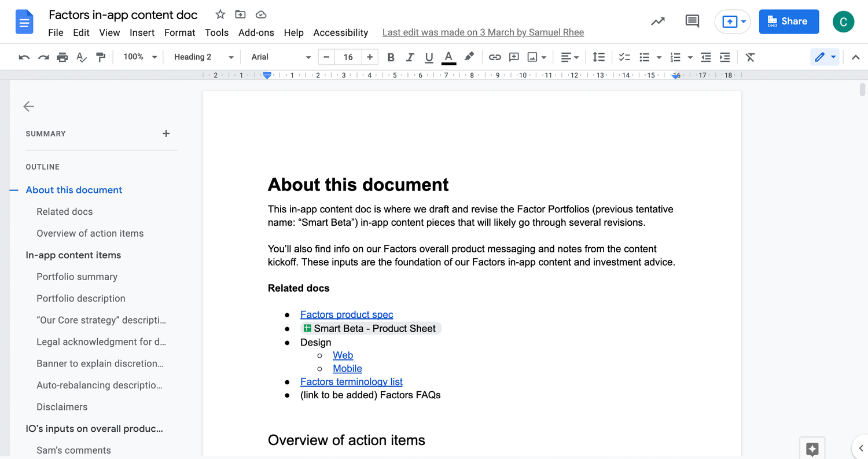The image size is (868, 459).
Task: Toggle Italic formatting
Action: pos(410,57)
